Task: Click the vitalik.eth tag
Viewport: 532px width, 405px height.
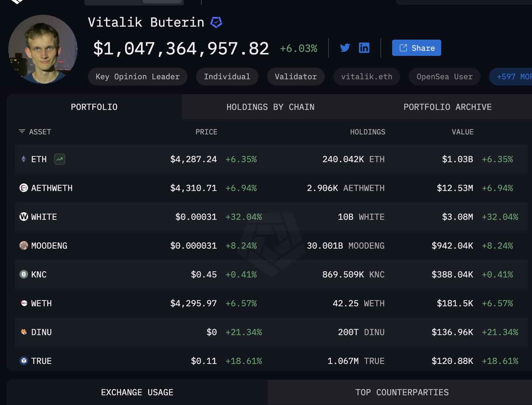Action: 367,77
